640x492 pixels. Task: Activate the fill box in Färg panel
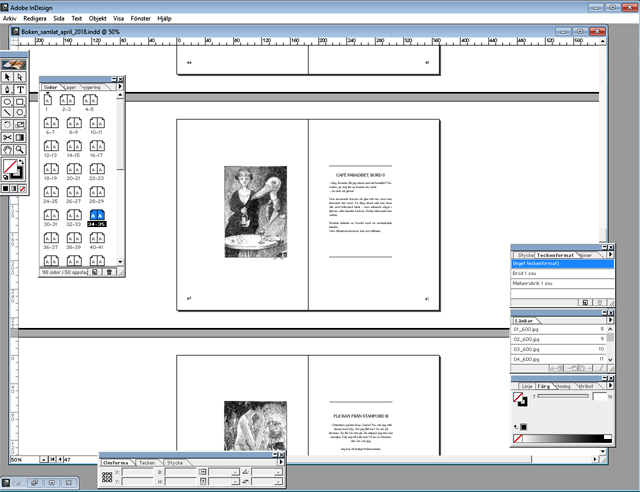518,397
